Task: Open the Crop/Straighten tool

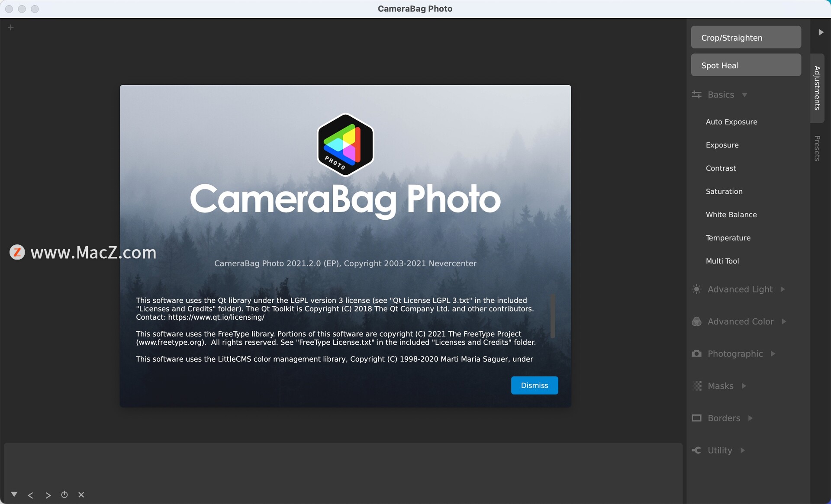Action: pyautogui.click(x=746, y=37)
